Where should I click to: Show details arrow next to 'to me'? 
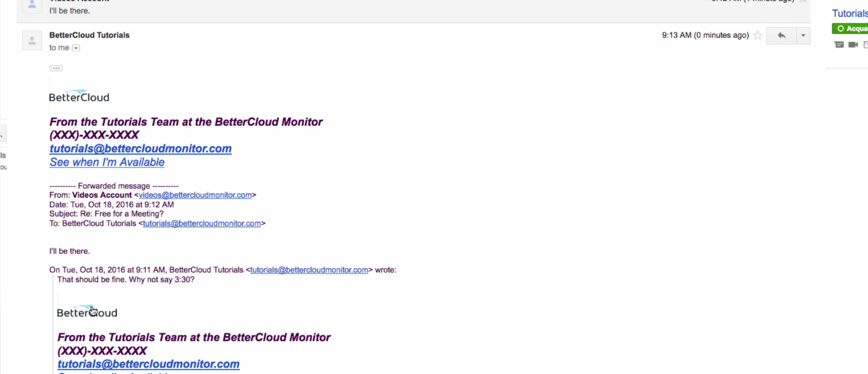pos(76,48)
